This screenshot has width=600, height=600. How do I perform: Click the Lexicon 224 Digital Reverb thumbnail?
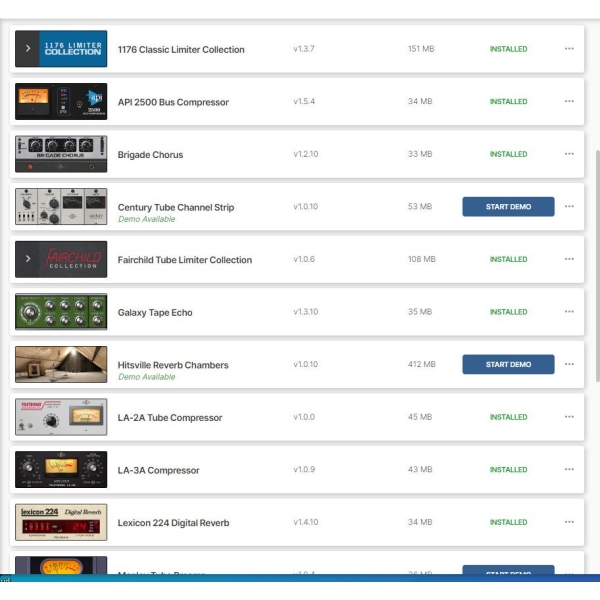61,522
